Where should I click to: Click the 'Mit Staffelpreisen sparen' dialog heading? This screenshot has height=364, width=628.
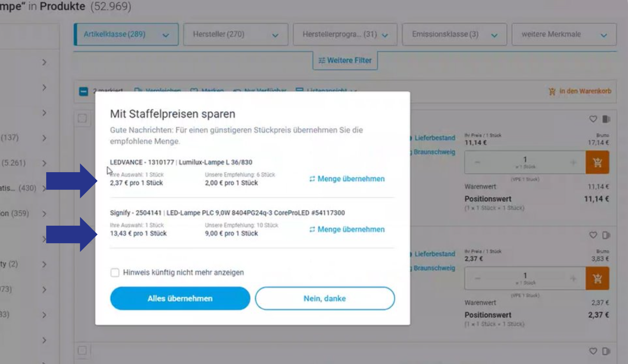click(x=173, y=114)
